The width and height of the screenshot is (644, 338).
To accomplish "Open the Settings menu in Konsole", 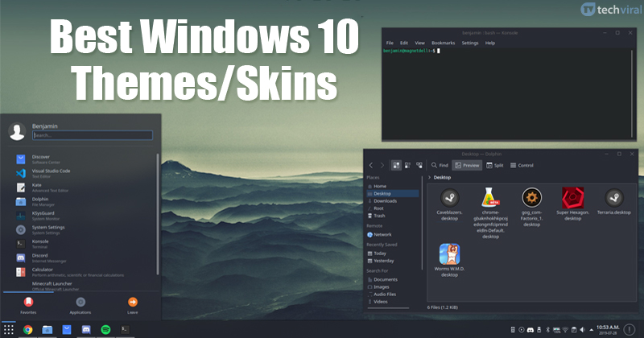I will tap(470, 43).
